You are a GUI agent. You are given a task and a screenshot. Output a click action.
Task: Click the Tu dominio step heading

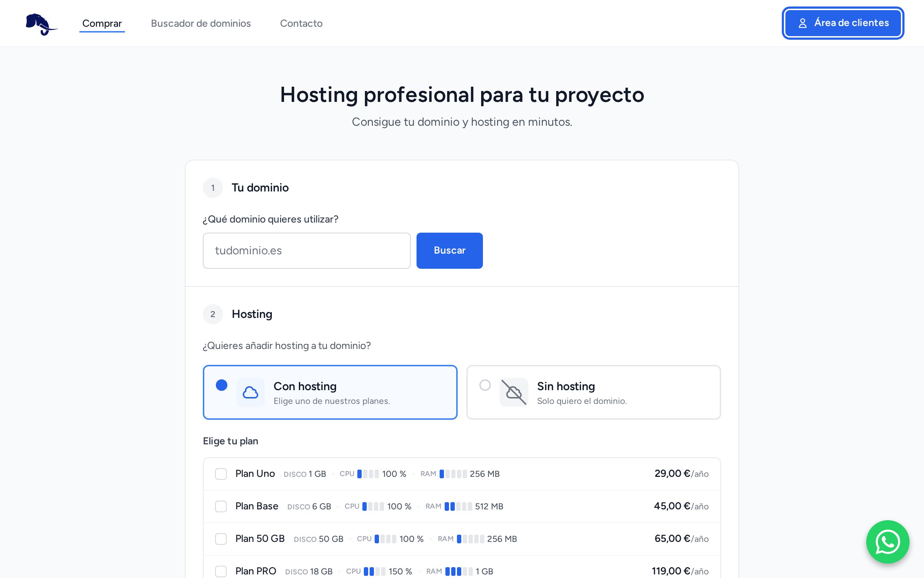(260, 188)
